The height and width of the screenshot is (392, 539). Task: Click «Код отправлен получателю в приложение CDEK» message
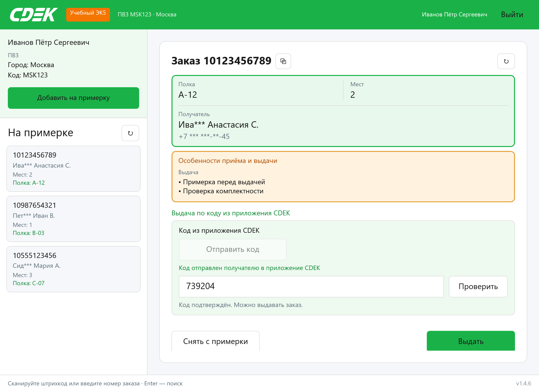249,268
